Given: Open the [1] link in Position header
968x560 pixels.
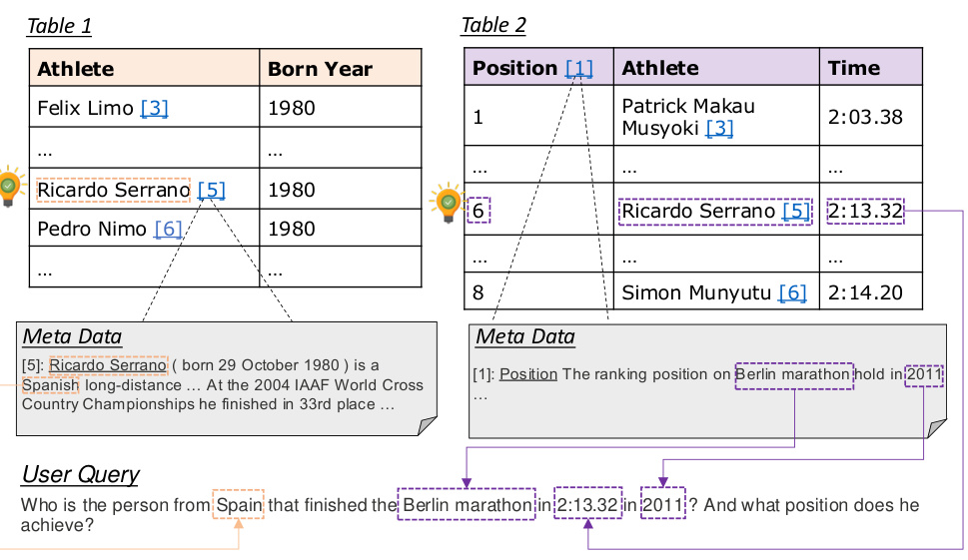Looking at the screenshot, I should (x=579, y=68).
